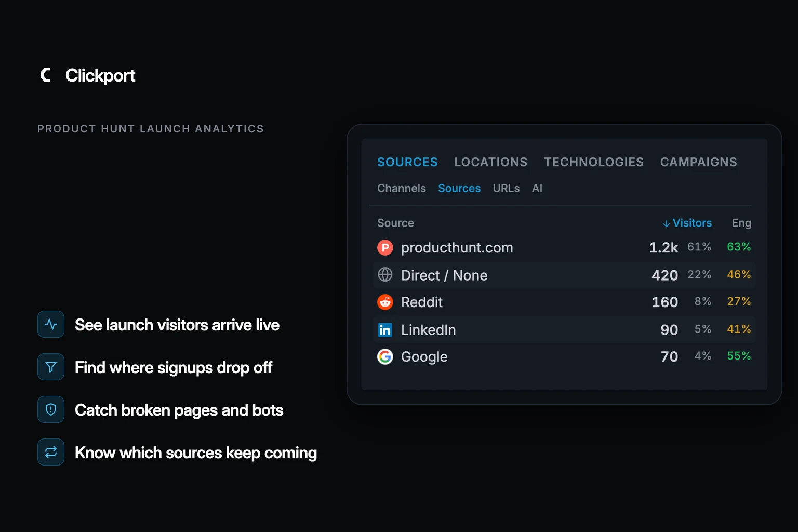Click the 55% engagement value
The height and width of the screenshot is (532, 798).
739,356
